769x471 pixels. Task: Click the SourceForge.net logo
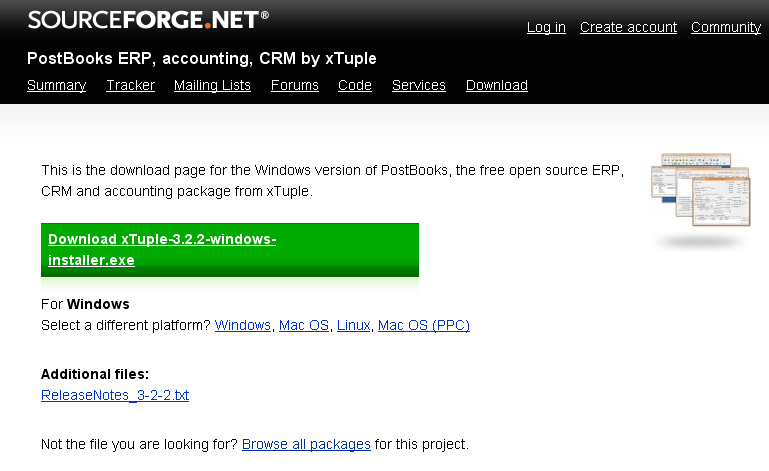(148, 18)
